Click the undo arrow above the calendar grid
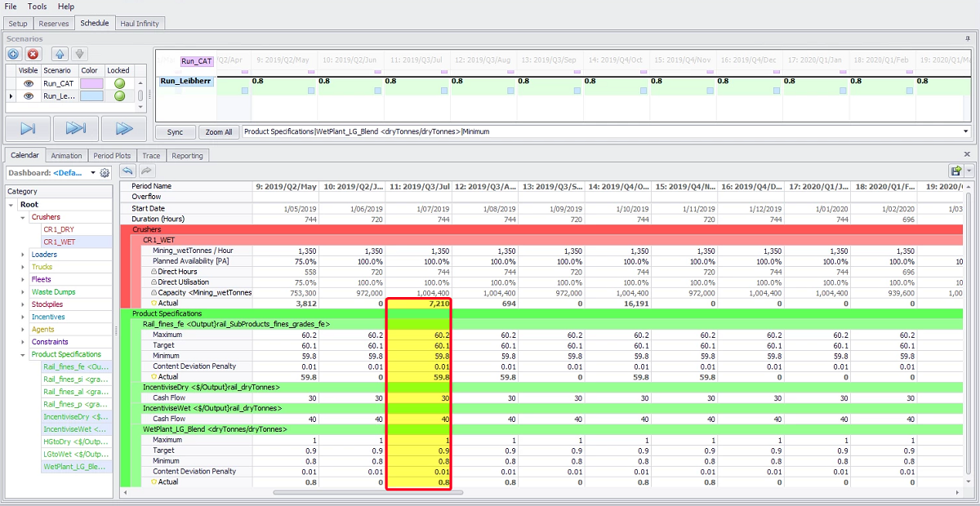The height and width of the screenshot is (506, 980). pos(127,171)
